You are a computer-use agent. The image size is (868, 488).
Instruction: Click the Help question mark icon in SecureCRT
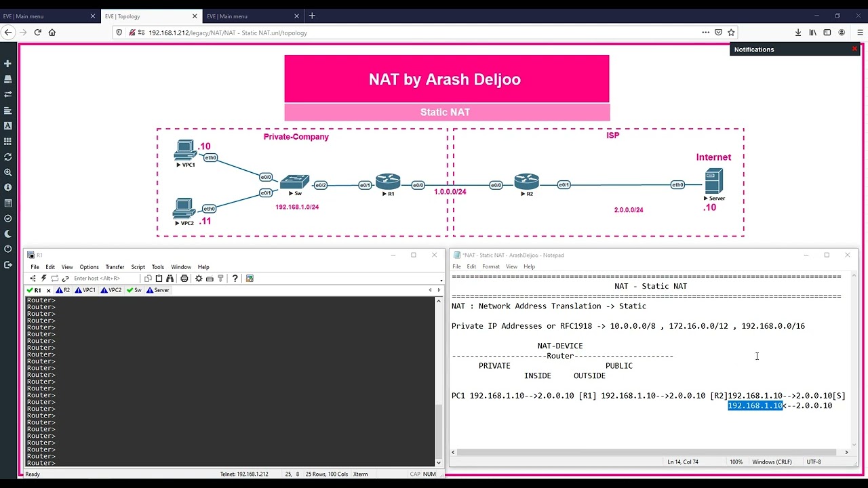pyautogui.click(x=235, y=279)
